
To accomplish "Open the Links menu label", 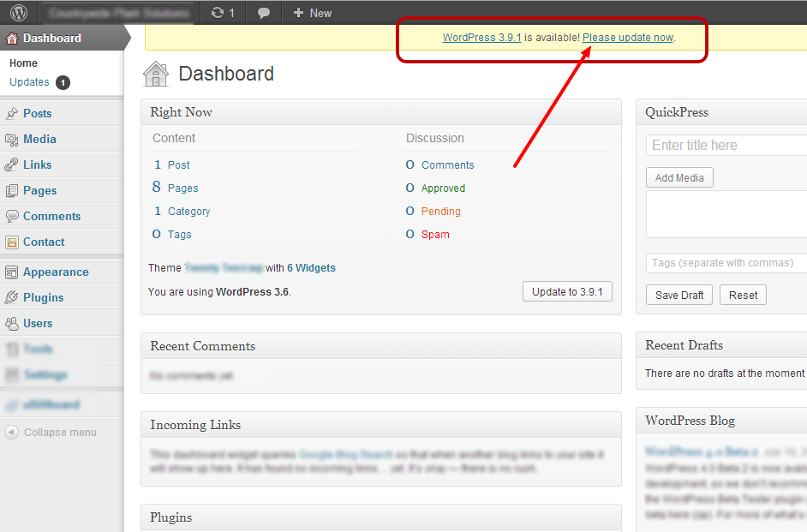I will (x=37, y=164).
